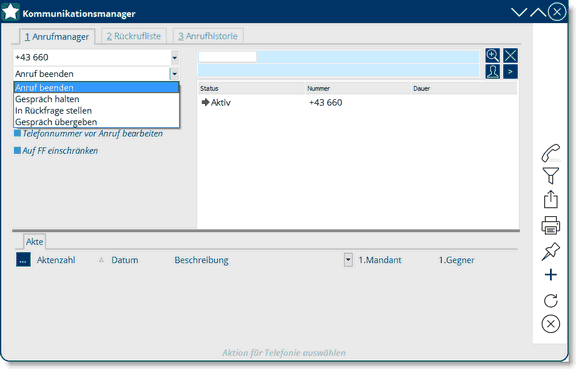Select "In Rückfrage stellen" option

click(96, 111)
